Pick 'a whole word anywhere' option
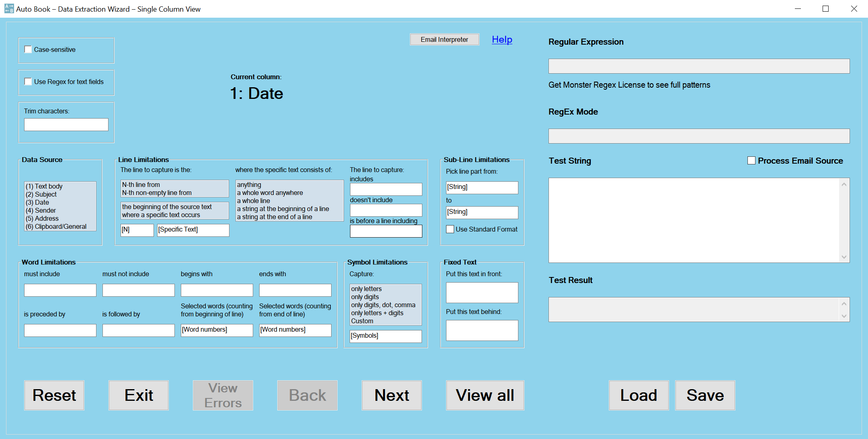Viewport: 868px width, 439px height. click(270, 193)
